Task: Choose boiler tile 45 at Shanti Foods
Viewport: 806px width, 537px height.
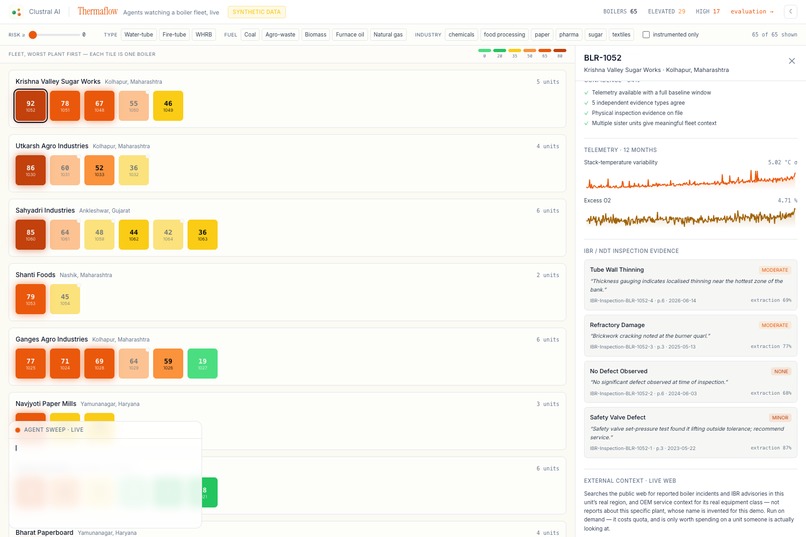Action: [65, 299]
